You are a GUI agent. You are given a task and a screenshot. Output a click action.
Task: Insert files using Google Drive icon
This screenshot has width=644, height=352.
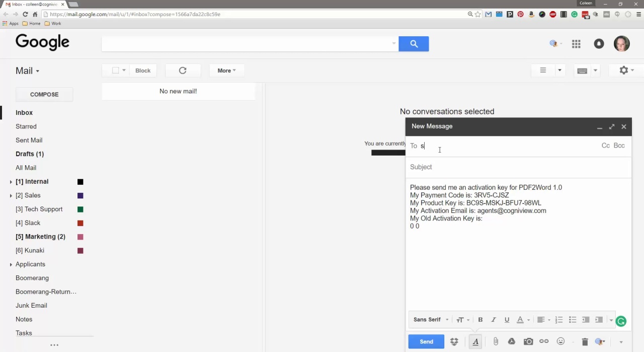[x=512, y=341]
